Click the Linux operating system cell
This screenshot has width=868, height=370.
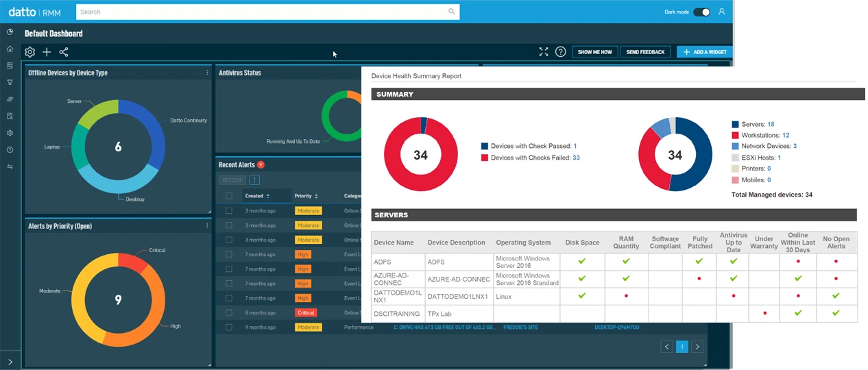[x=527, y=296]
